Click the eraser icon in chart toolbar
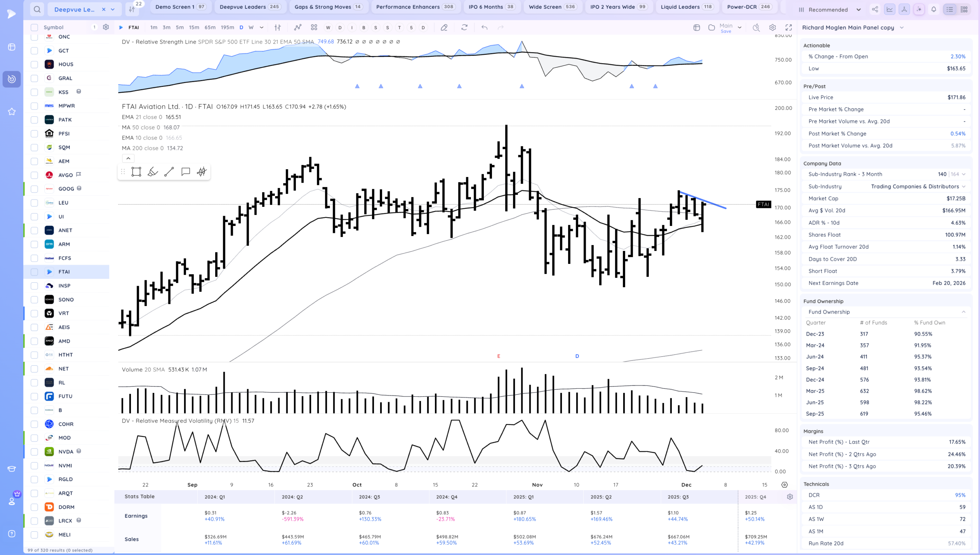 444,28
